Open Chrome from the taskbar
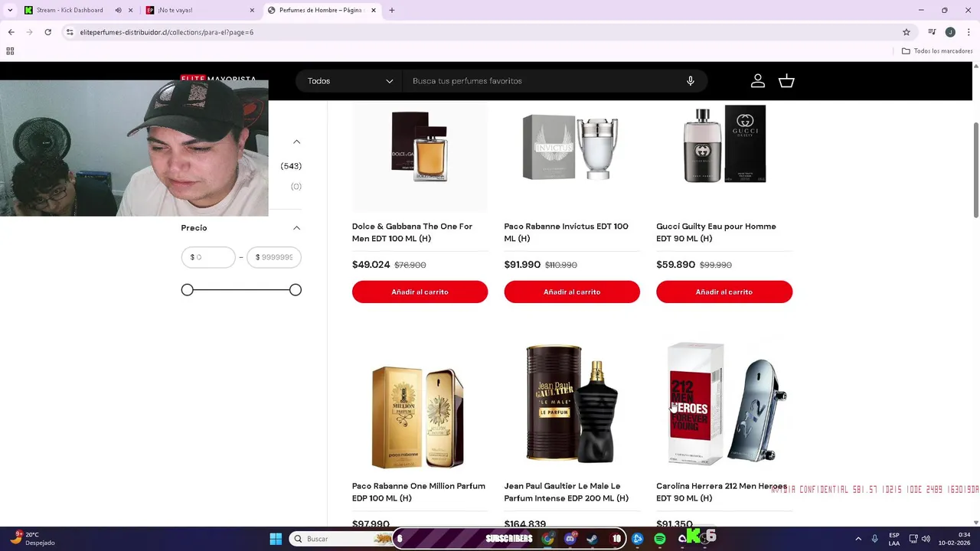Image resolution: width=980 pixels, height=551 pixels. tap(548, 539)
